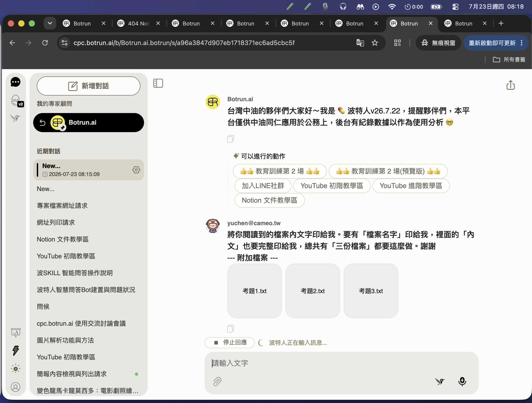The image size is (532, 403).
Task: Click the browser address bar URL
Action: coord(184,43)
